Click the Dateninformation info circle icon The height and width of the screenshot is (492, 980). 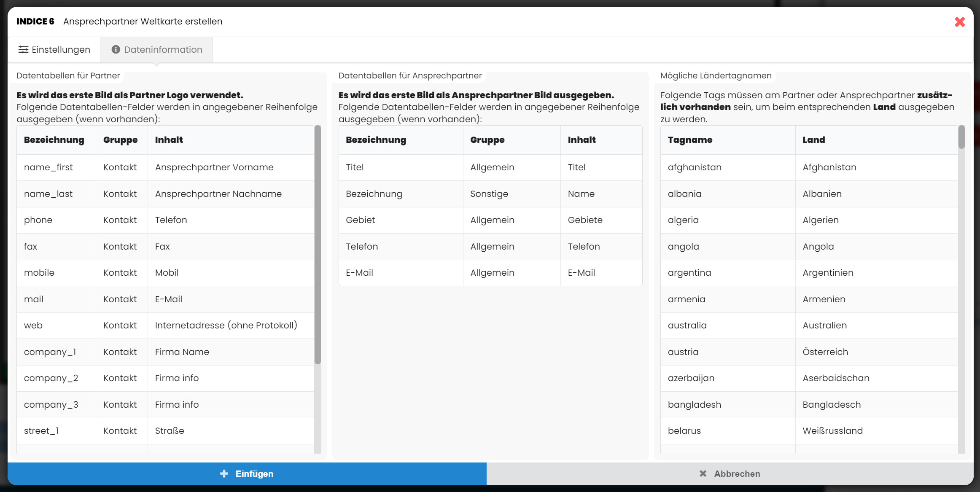(116, 50)
